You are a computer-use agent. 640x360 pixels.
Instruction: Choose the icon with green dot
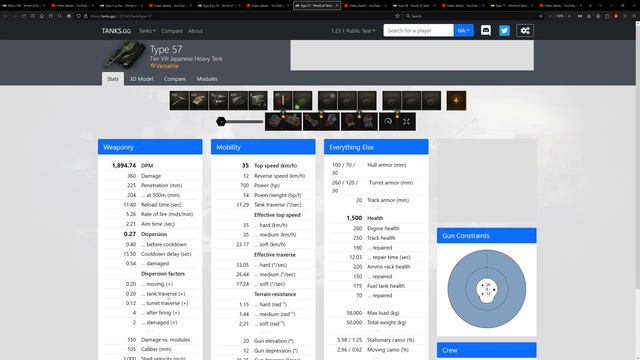(302, 100)
